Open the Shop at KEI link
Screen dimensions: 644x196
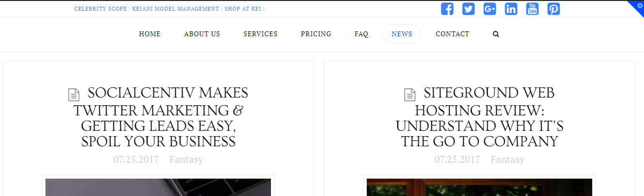(x=242, y=9)
